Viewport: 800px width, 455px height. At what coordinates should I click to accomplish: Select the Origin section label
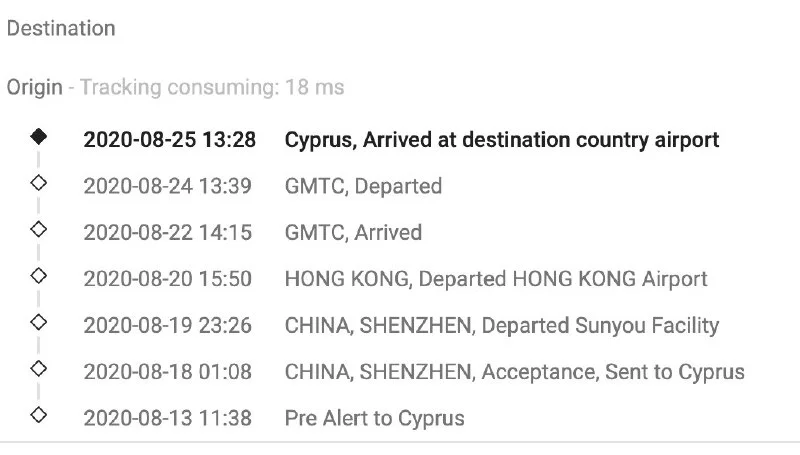tap(35, 87)
